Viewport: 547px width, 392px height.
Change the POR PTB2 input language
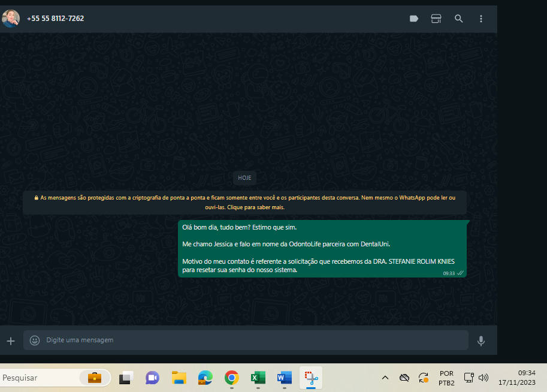pyautogui.click(x=446, y=378)
